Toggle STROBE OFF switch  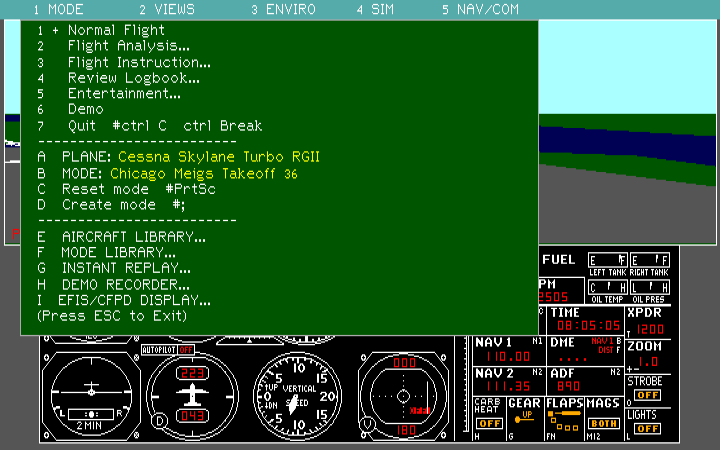pyautogui.click(x=648, y=395)
